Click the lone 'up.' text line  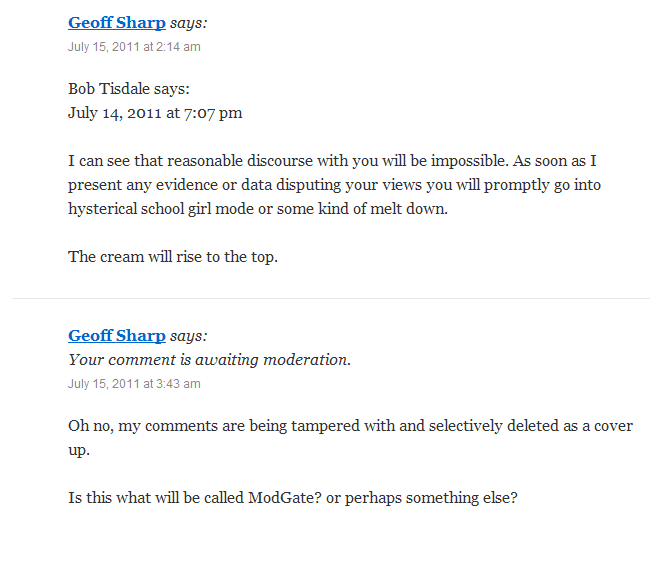click(x=79, y=450)
